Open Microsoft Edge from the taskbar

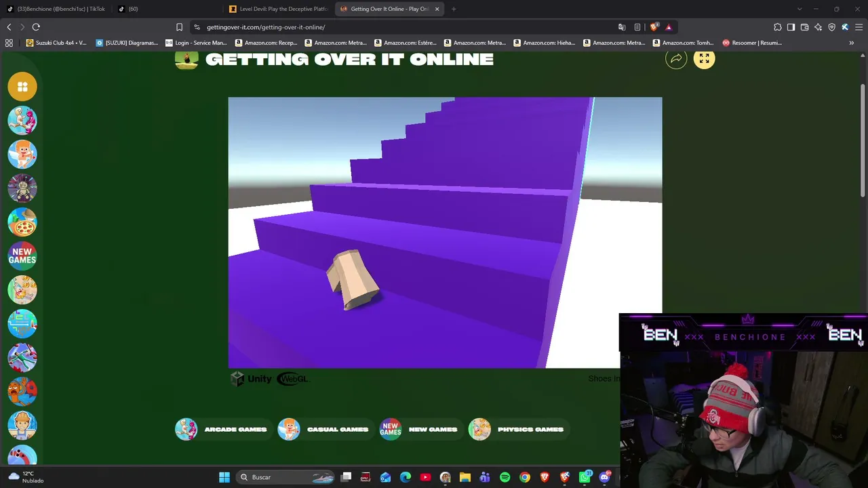406,477
